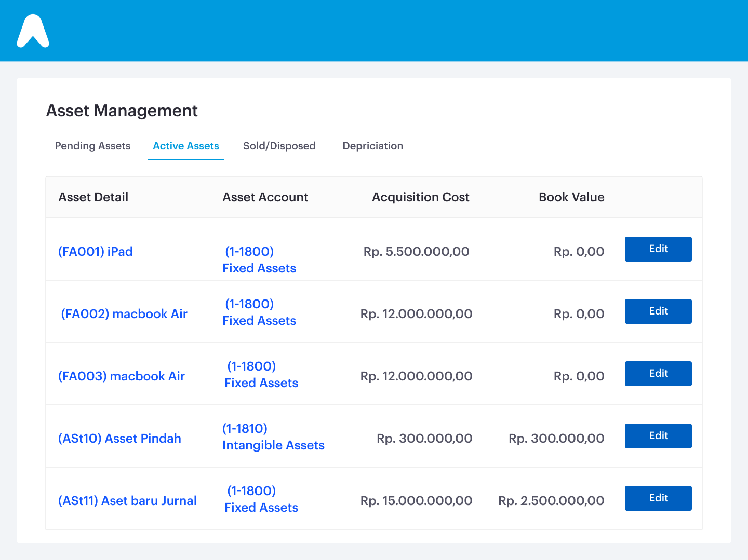Open Fixed Assets account in ASt11 row

coord(261,499)
